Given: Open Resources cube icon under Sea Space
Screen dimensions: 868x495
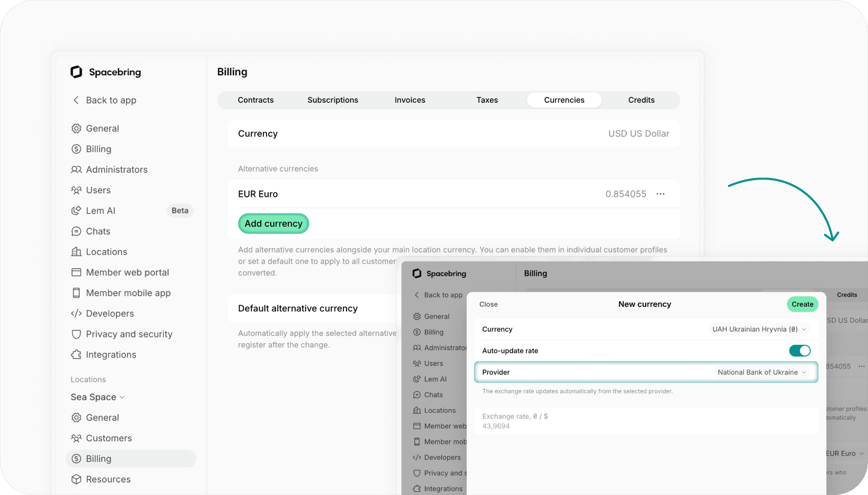Looking at the screenshot, I should [76, 479].
